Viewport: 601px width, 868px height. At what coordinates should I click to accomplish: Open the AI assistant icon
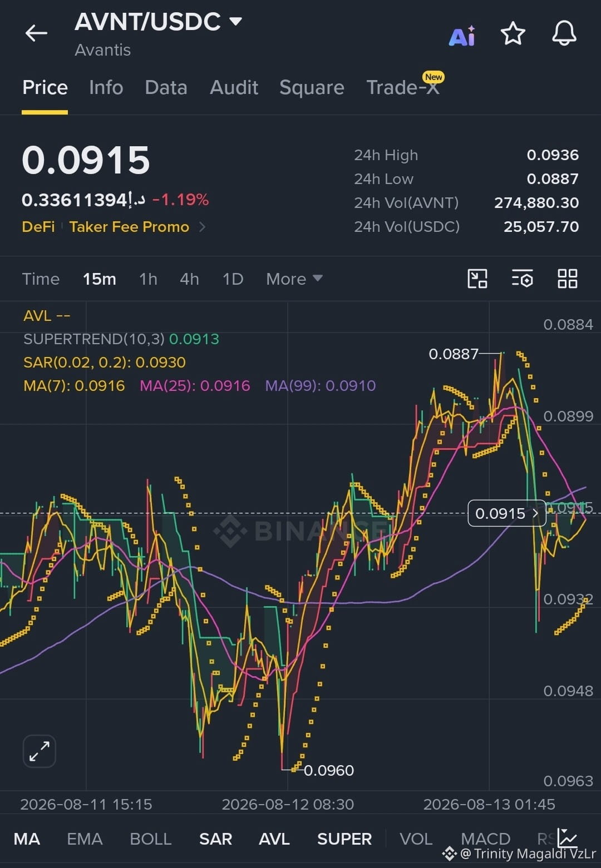click(x=462, y=36)
